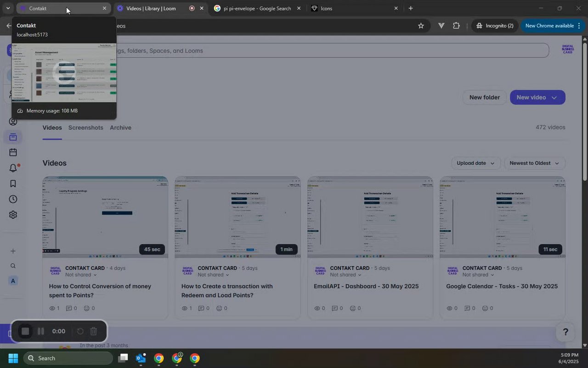The width and height of the screenshot is (588, 368).
Task: Pause the Loom recording
Action: (40, 331)
